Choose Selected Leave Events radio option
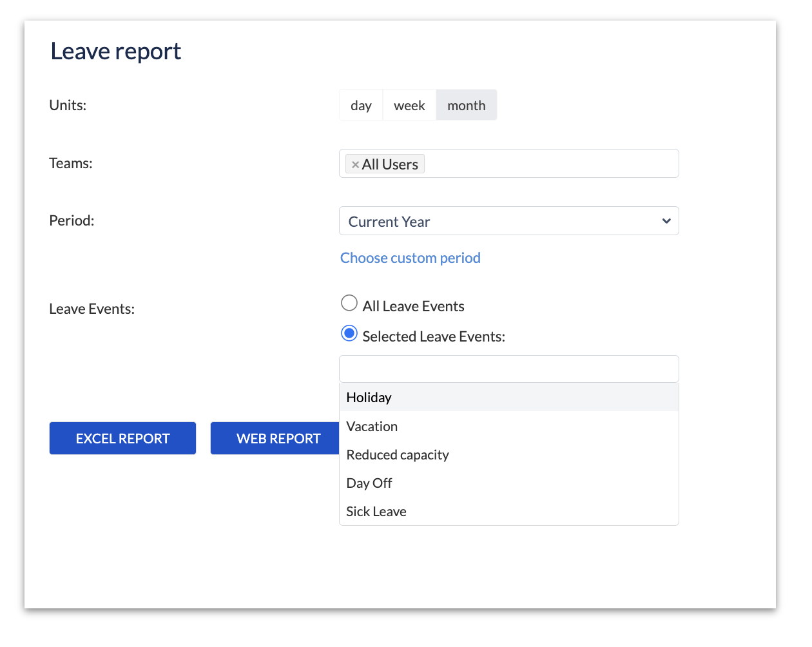Image resolution: width=812 pixels, height=647 pixels. (349, 334)
